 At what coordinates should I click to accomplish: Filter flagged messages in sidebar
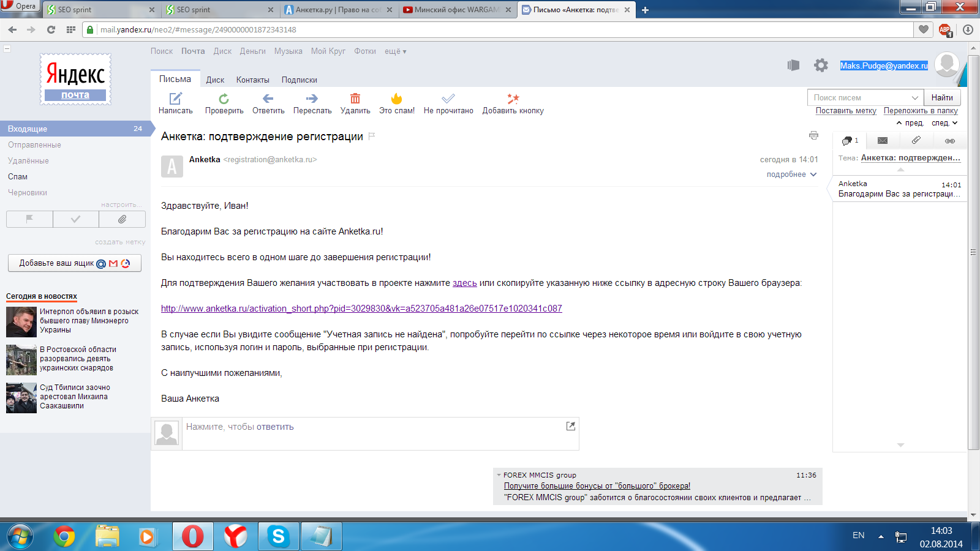29,219
